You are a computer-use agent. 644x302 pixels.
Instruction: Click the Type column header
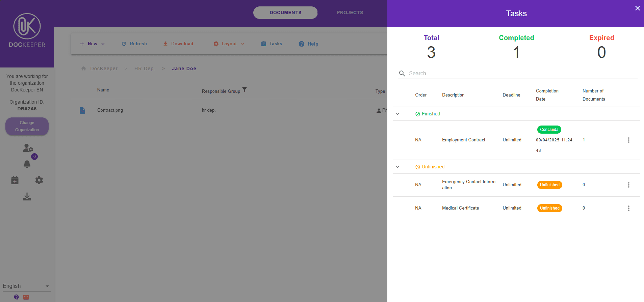point(380,91)
